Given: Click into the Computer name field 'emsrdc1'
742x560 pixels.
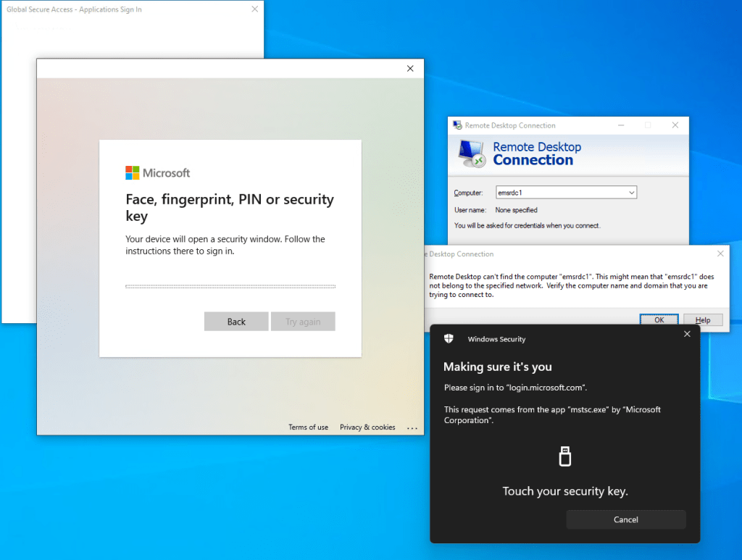Looking at the screenshot, I should click(x=558, y=193).
